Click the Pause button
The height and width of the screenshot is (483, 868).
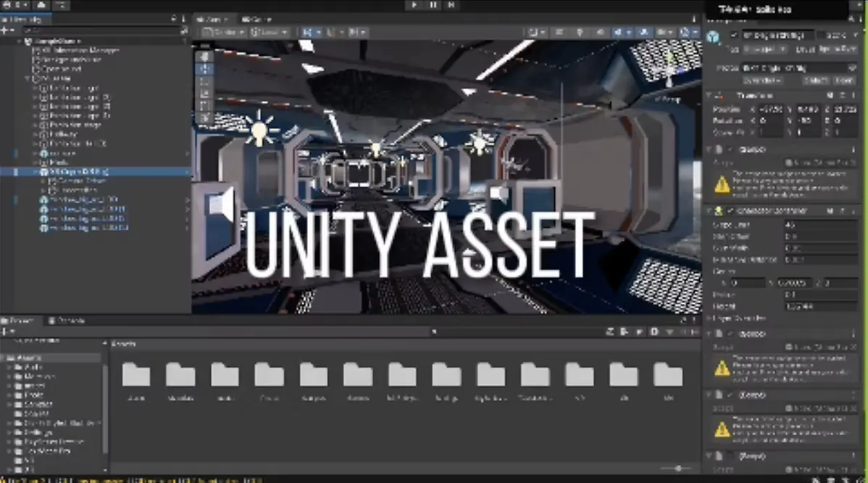tap(433, 5)
